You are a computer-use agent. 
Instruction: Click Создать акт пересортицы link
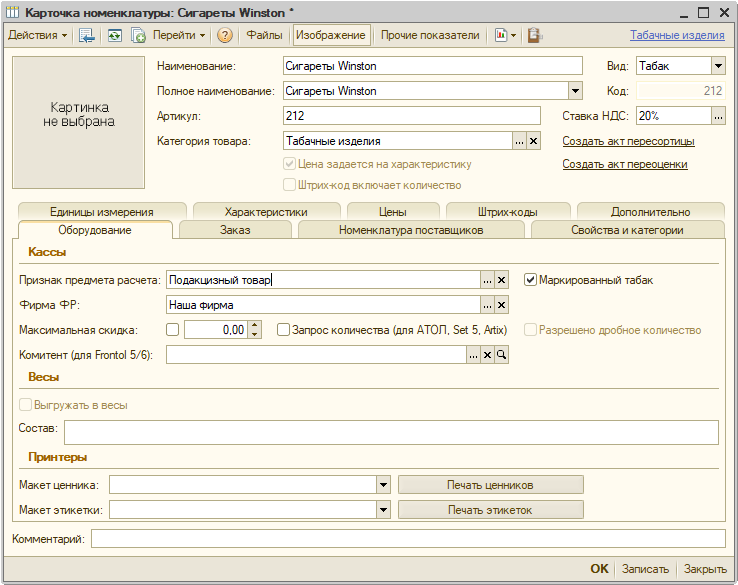[x=628, y=141]
